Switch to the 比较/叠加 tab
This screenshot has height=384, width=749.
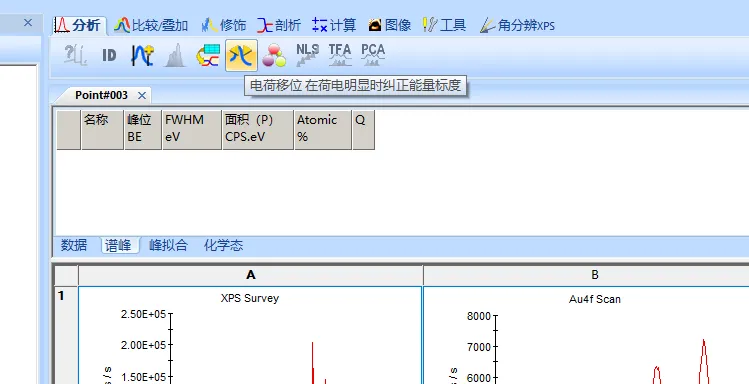[151, 25]
